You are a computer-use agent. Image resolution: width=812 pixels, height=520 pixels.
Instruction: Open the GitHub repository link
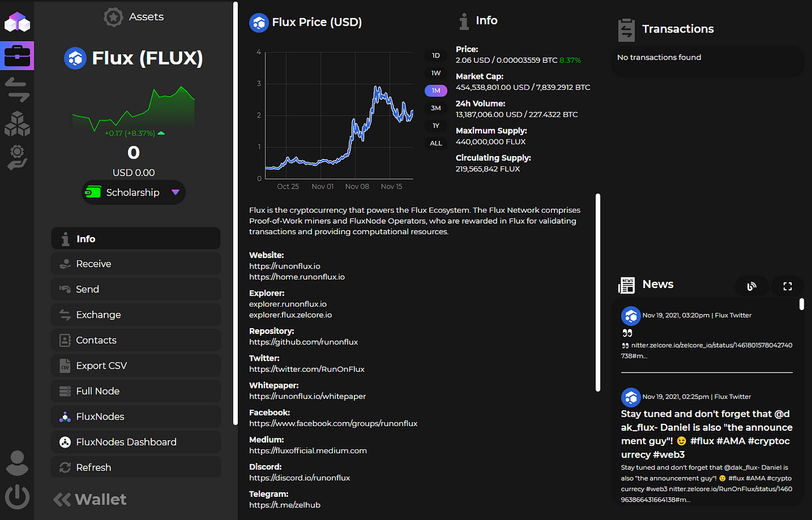point(303,342)
